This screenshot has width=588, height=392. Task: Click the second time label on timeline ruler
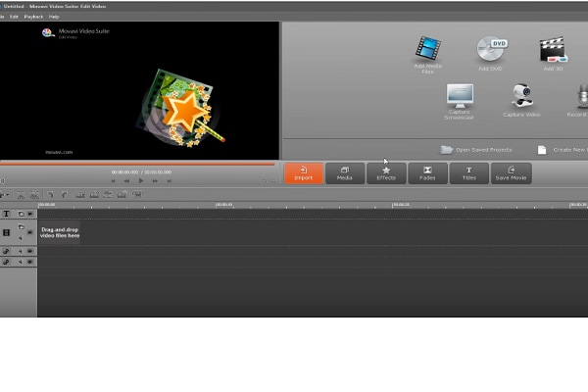[x=224, y=205]
